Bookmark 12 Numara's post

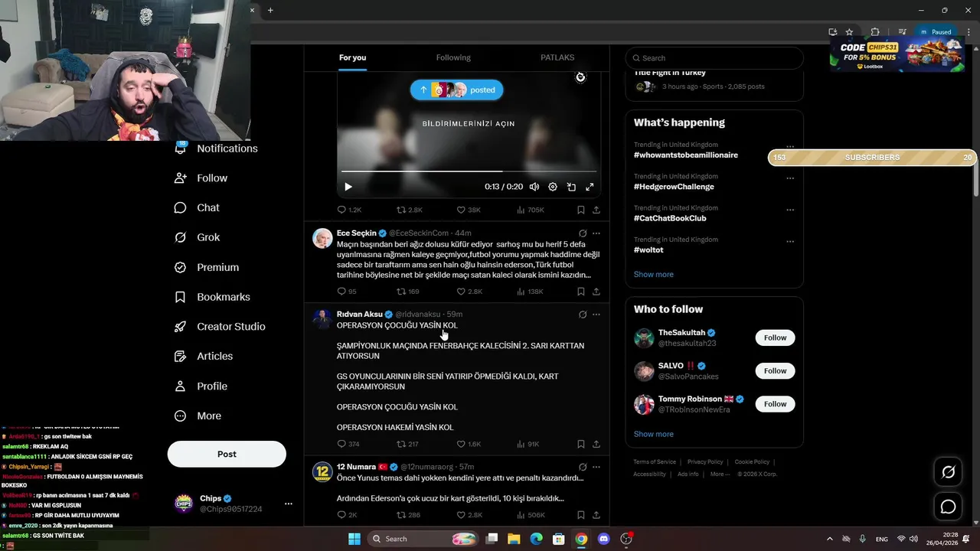coord(580,515)
